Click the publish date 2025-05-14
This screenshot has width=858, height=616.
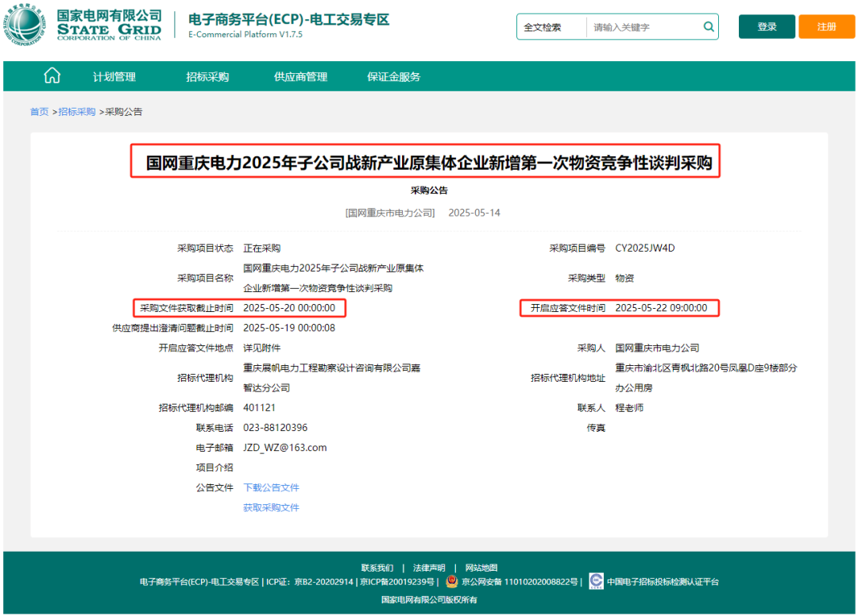coord(474,214)
